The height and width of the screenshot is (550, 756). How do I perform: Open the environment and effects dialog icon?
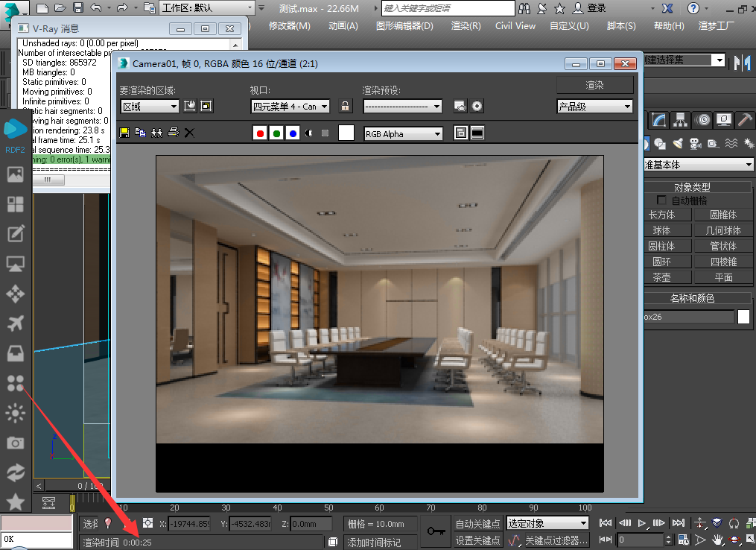tap(477, 106)
